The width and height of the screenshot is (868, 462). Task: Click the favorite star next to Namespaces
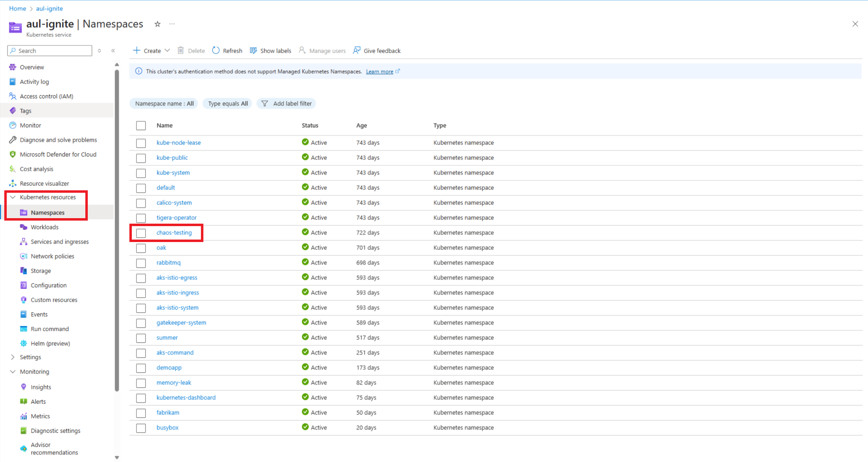click(157, 24)
